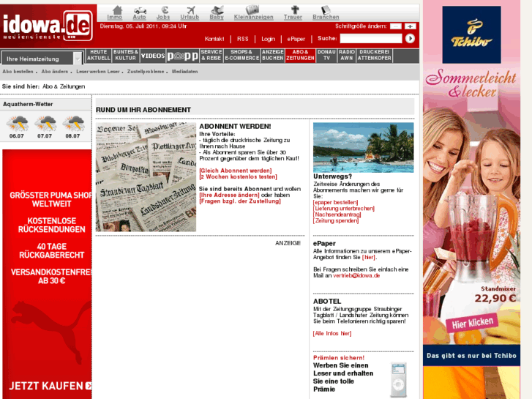Open the Immo house icon

coord(117,10)
